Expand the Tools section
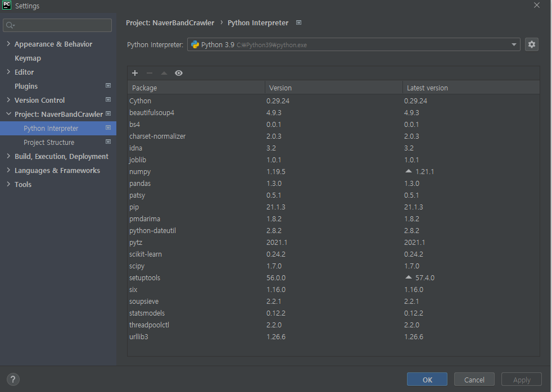The height and width of the screenshot is (392, 552). pyautogui.click(x=8, y=184)
